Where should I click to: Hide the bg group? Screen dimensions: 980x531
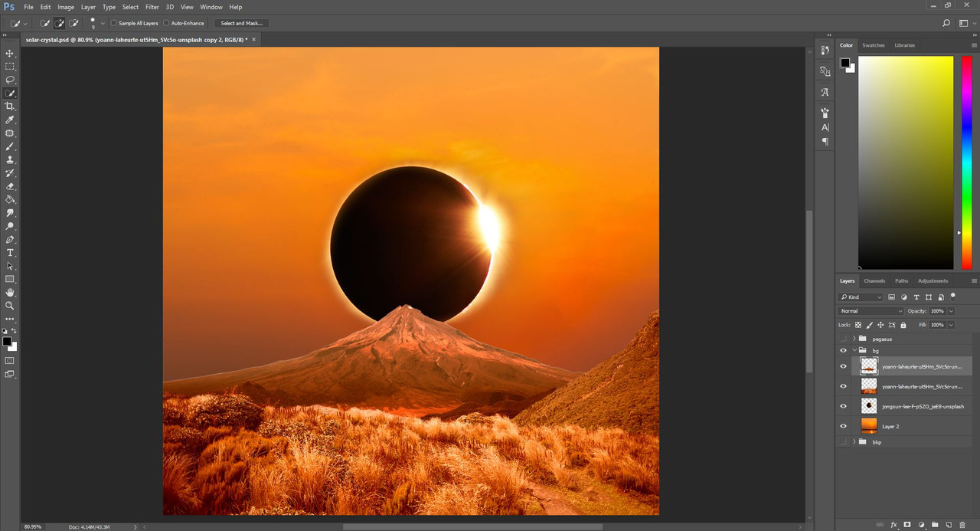844,350
